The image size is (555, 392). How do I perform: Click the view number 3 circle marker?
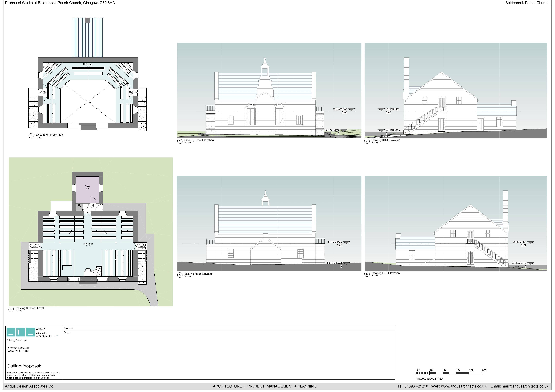(x=180, y=141)
